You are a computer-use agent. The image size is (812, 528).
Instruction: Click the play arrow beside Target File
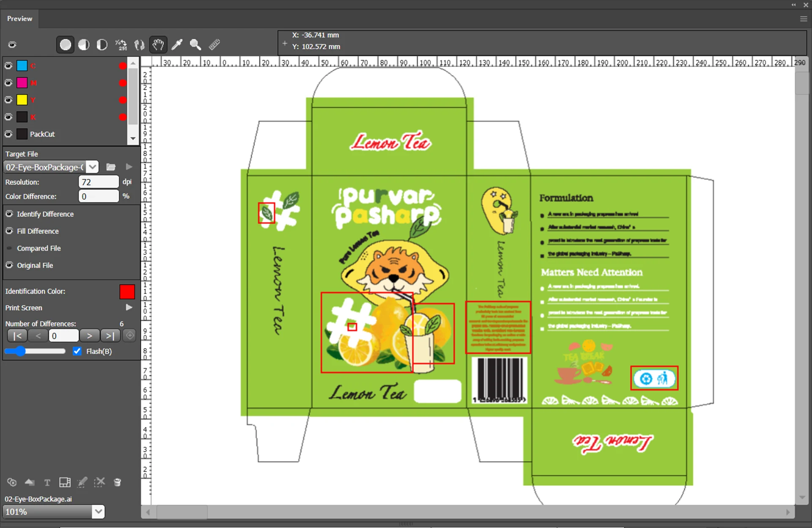coord(129,167)
